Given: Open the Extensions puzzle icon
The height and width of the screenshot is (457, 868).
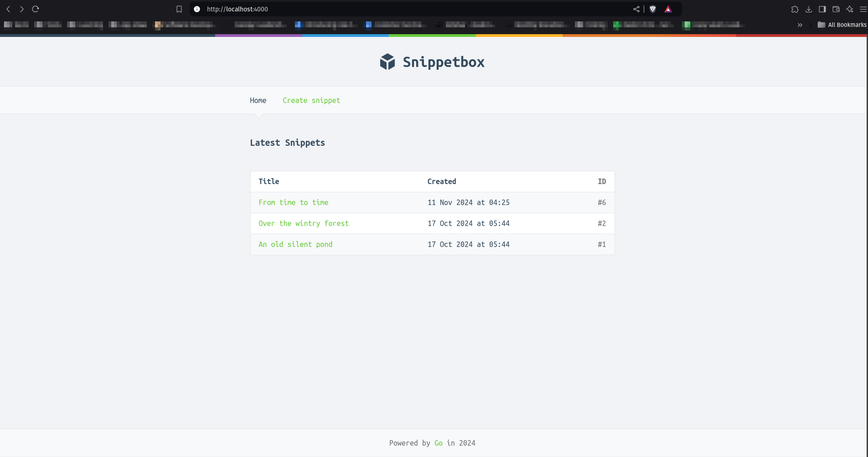Looking at the screenshot, I should pos(795,9).
